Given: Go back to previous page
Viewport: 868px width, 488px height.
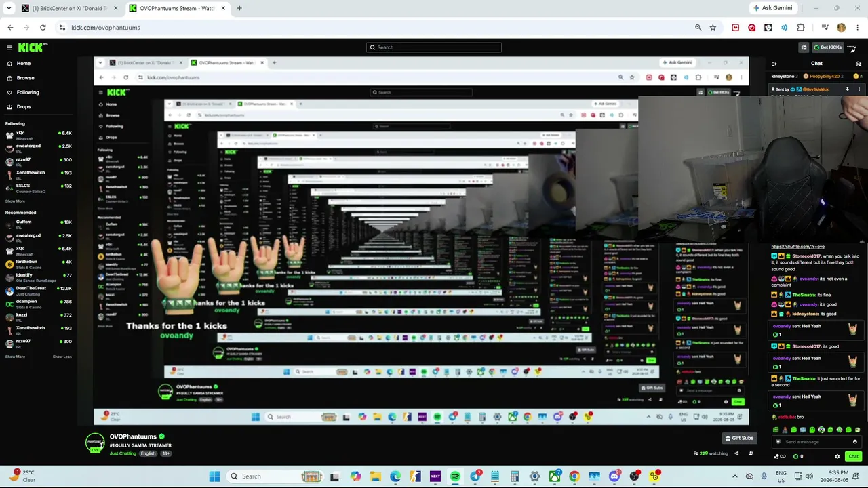Looking at the screenshot, I should click(10, 28).
